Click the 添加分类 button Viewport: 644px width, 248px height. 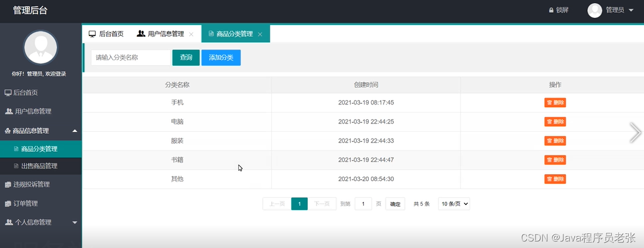[x=221, y=58]
